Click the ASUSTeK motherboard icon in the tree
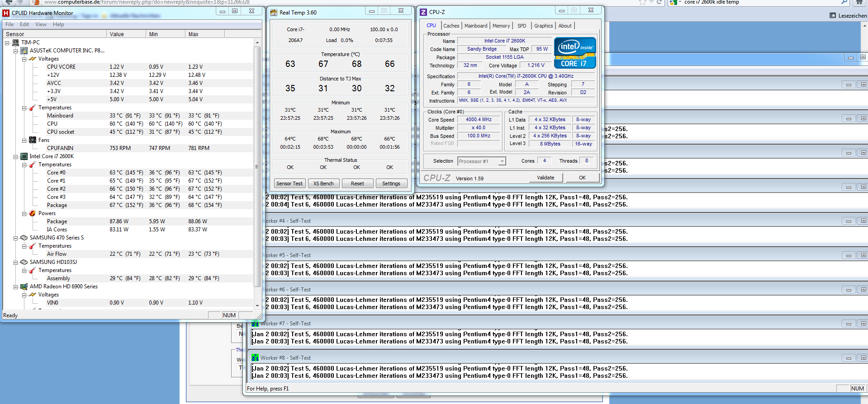868x404 pixels. point(24,51)
